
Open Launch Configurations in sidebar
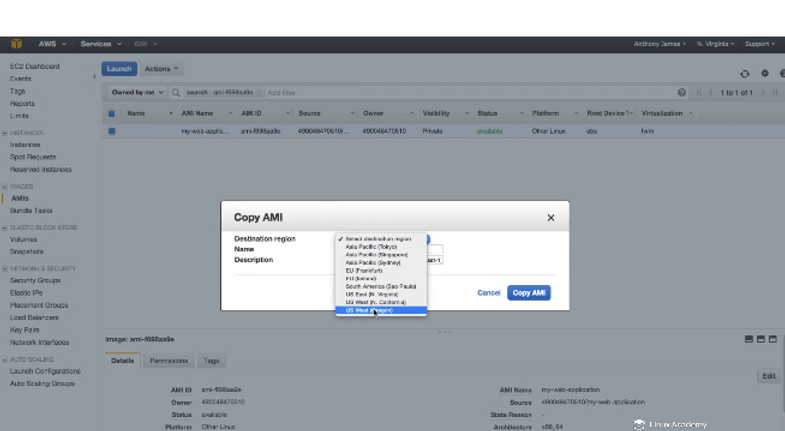tap(45, 371)
